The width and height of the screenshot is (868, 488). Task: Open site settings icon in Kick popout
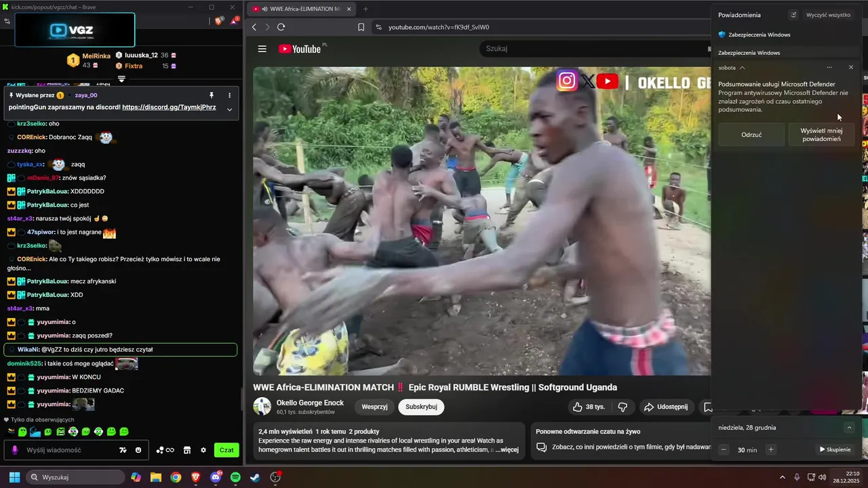pos(7,21)
